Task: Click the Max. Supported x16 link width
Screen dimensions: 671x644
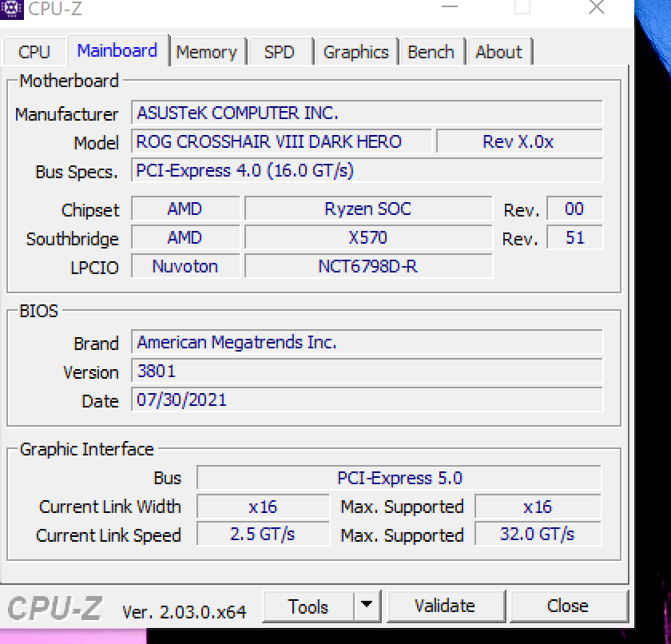Action: (538, 507)
